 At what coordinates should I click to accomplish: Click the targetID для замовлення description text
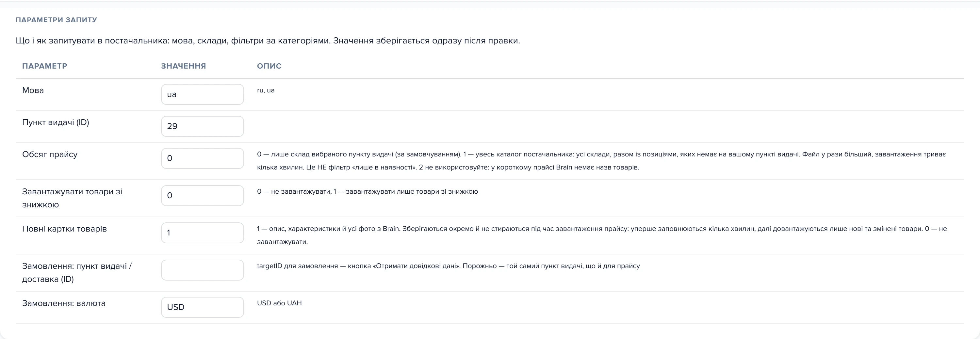click(449, 266)
